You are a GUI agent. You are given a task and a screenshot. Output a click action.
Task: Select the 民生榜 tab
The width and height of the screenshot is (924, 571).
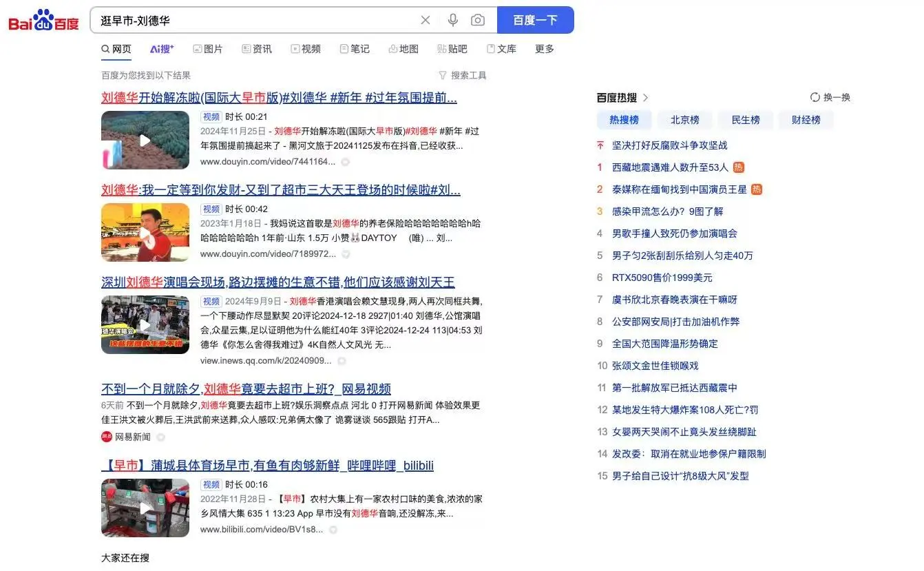[746, 120]
